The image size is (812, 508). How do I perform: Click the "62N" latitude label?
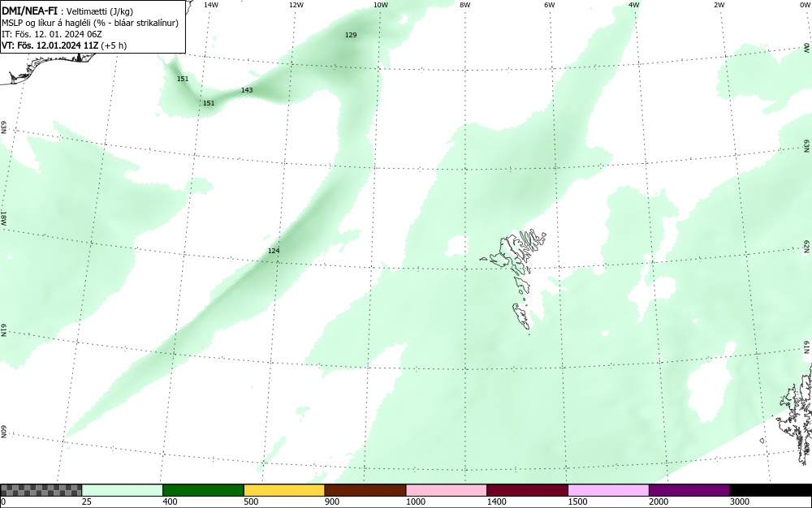tap(807, 247)
